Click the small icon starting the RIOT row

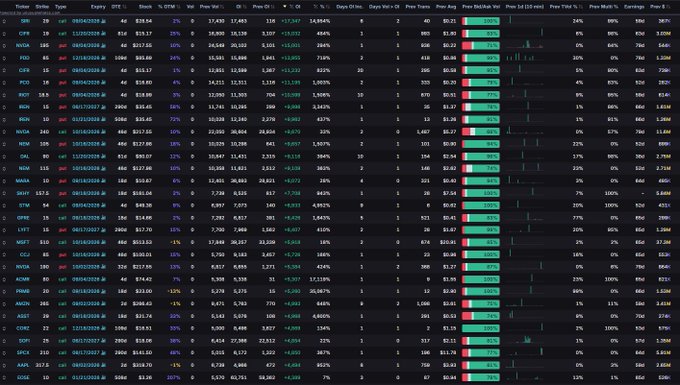4,95
